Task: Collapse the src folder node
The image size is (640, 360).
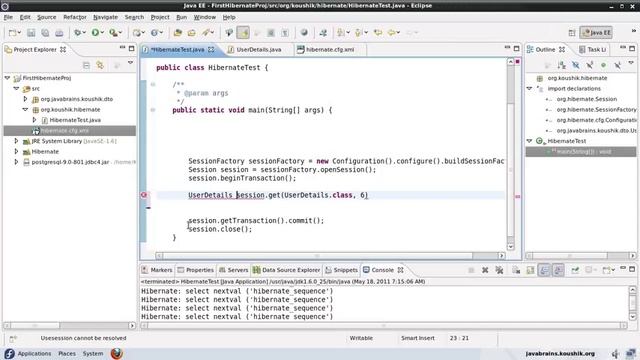Action: [x=16, y=88]
